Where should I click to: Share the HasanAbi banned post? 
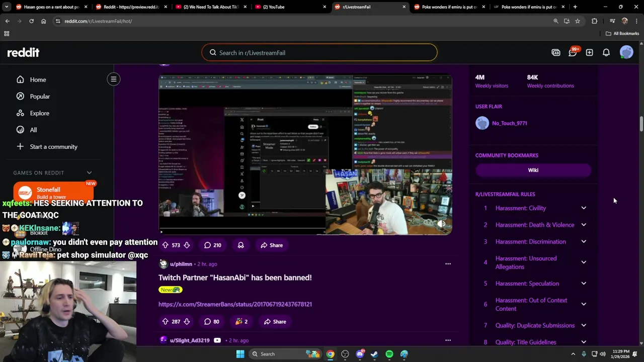coord(275,321)
